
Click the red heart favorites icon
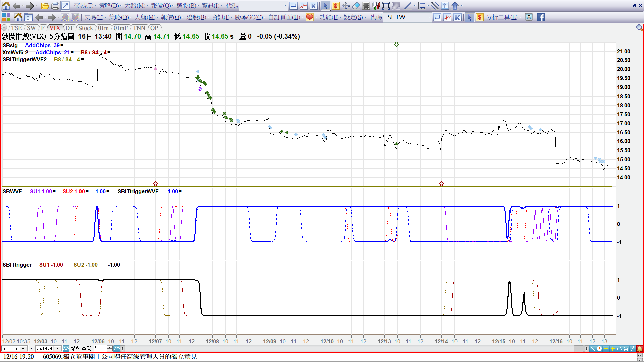309,17
